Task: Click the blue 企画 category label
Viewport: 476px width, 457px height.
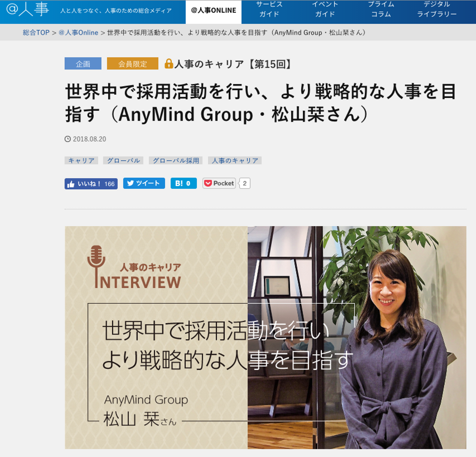Action: [83, 63]
